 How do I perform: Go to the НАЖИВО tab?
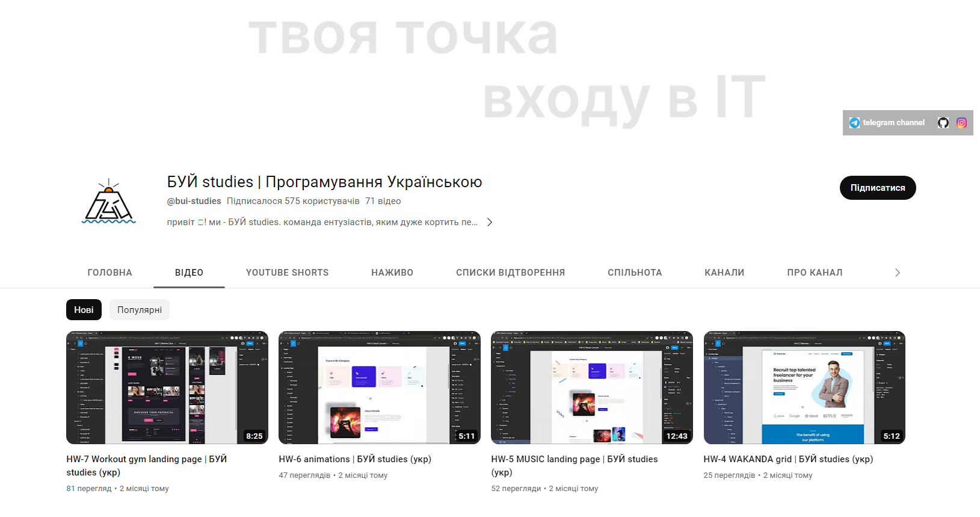tap(392, 273)
